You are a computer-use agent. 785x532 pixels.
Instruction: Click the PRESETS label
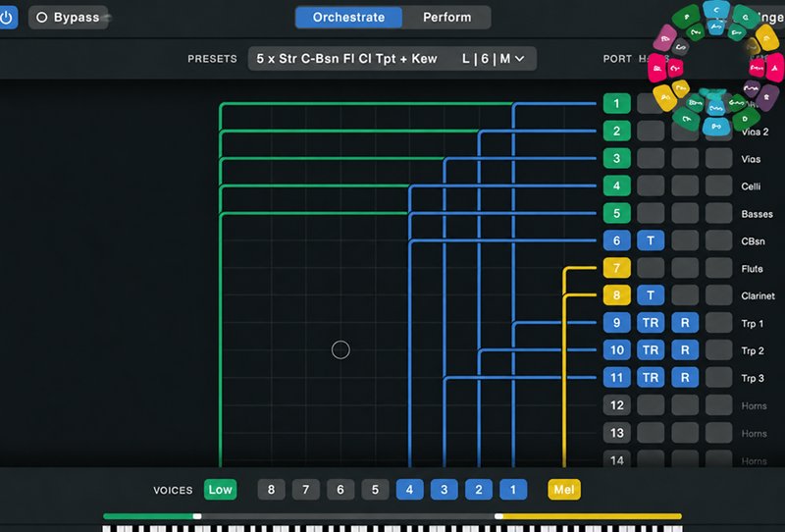(212, 59)
